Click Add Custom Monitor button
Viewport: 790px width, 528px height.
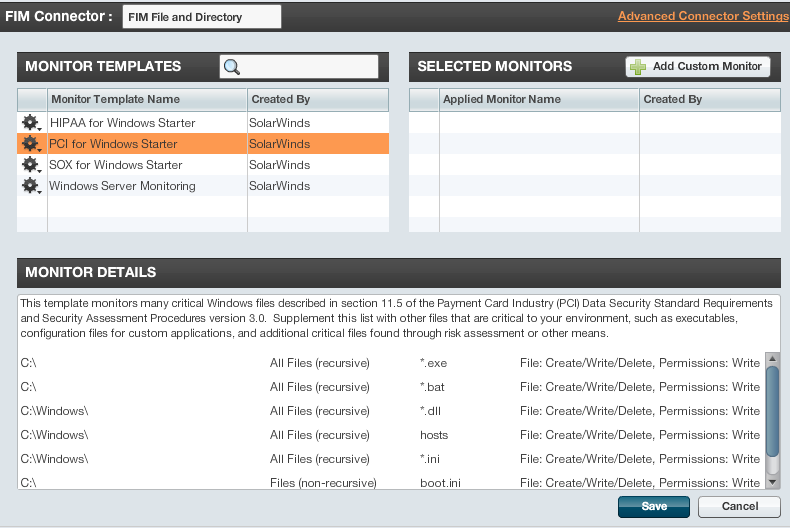point(698,67)
